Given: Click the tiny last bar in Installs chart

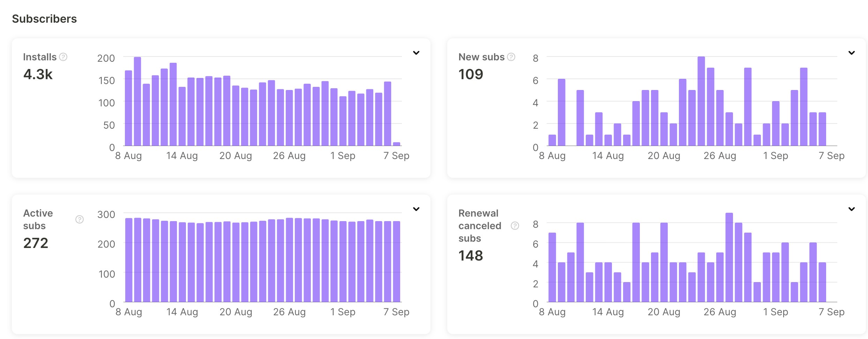Looking at the screenshot, I should (x=396, y=144).
